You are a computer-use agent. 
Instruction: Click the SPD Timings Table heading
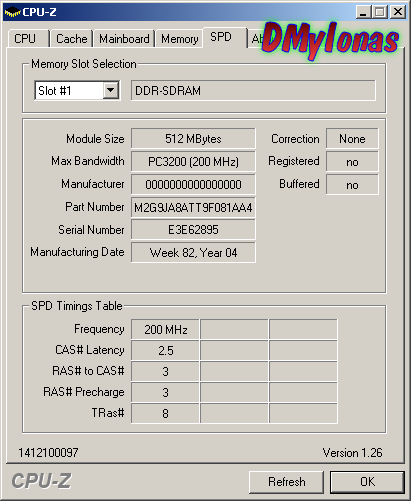[x=77, y=306]
